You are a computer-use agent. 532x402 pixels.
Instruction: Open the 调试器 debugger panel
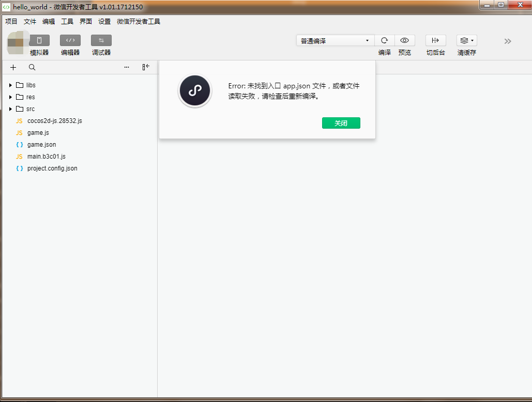coord(101,45)
